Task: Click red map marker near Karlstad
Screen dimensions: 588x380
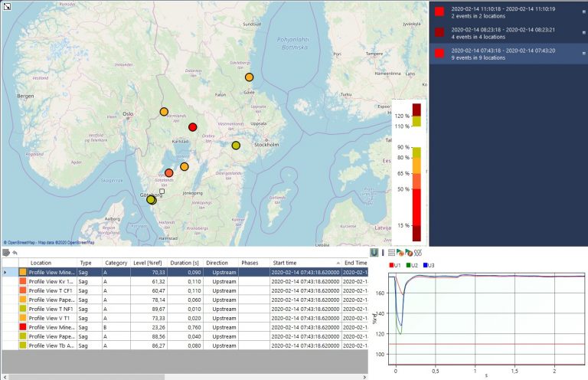Action: point(193,127)
